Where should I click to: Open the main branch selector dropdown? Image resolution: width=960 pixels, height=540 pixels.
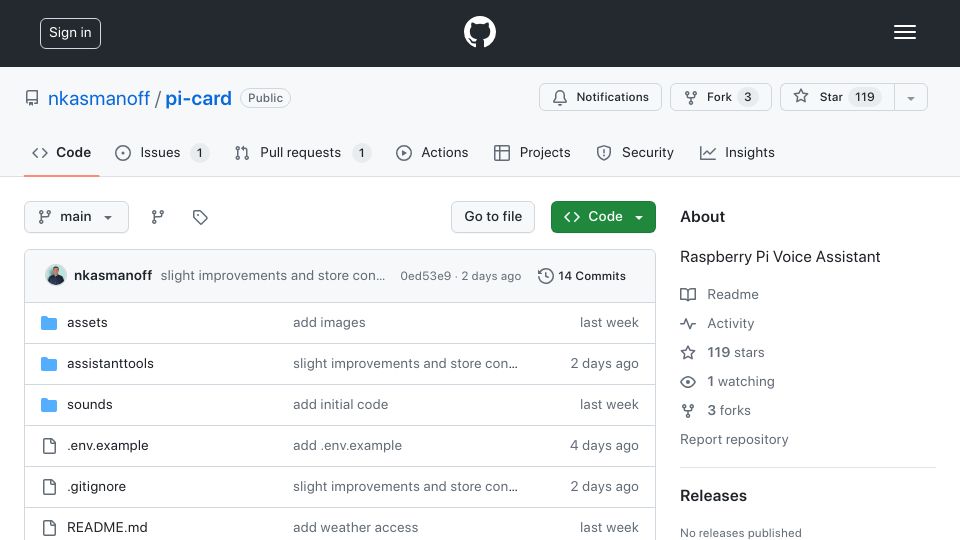click(x=77, y=217)
